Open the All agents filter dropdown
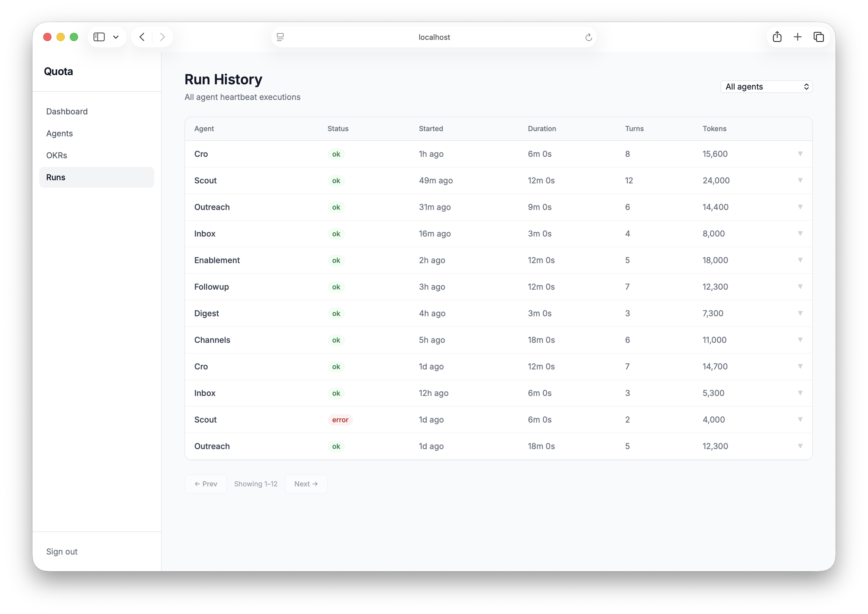This screenshot has height=614, width=868. 766,86
